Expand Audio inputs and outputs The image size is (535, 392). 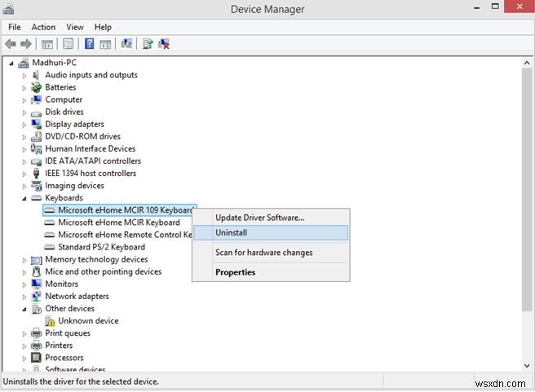[24, 76]
